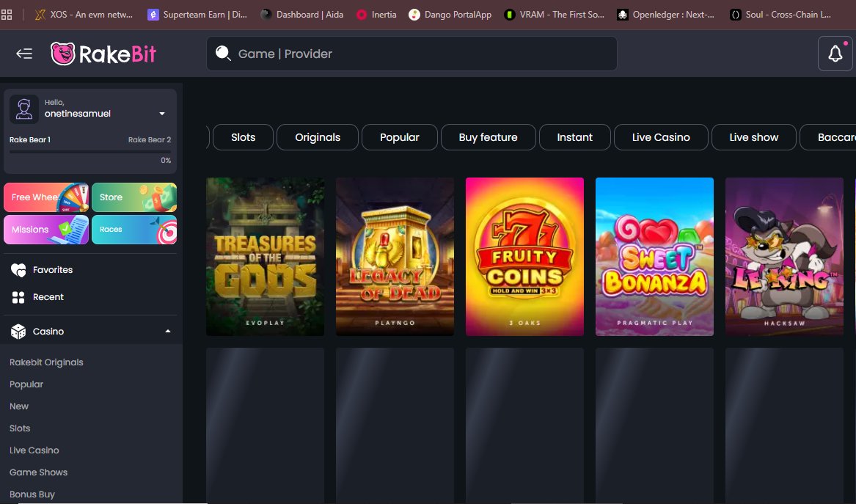The image size is (856, 504).
Task: Click the Rake Bear 1 label
Action: tap(30, 140)
